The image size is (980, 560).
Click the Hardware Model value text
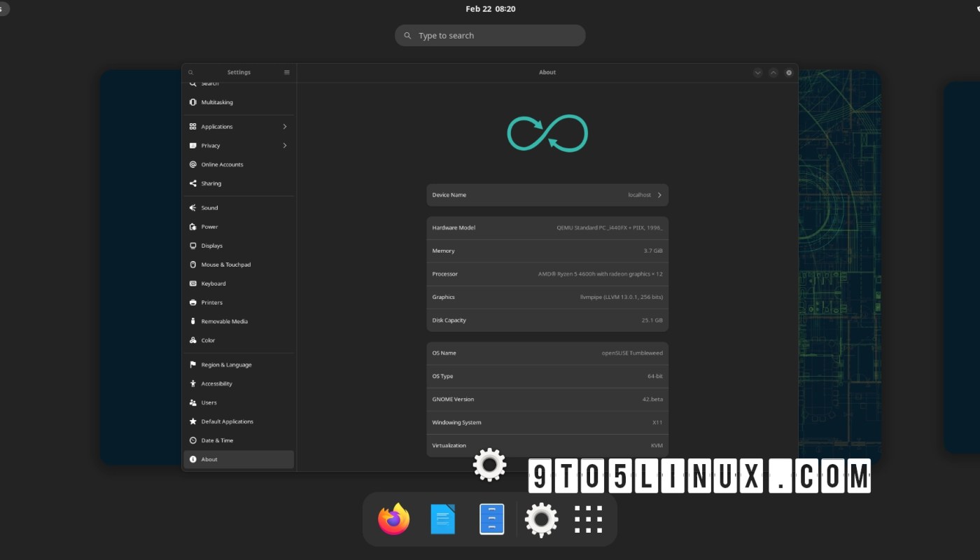(610, 228)
